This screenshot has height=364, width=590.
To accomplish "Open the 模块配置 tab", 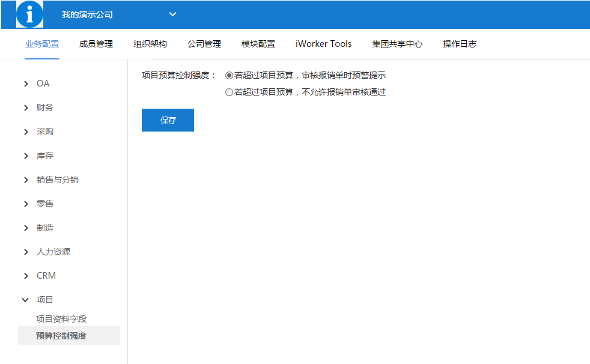I will click(x=258, y=44).
